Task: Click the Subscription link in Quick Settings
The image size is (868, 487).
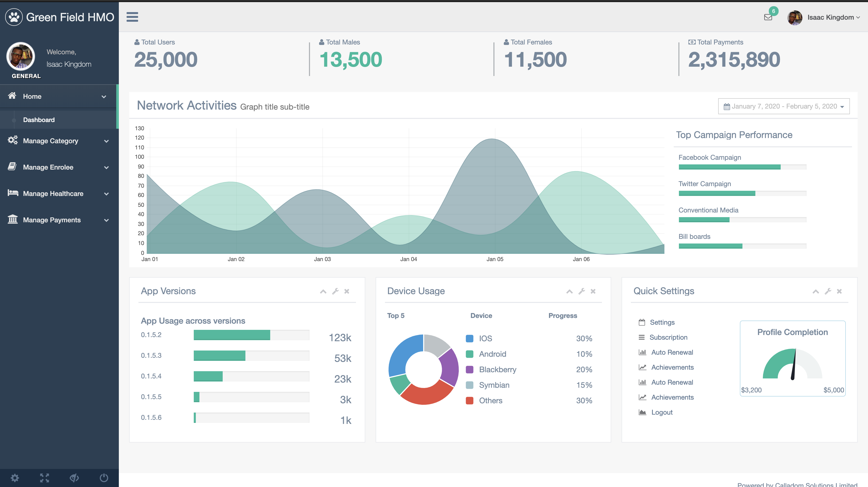Action: coord(668,337)
